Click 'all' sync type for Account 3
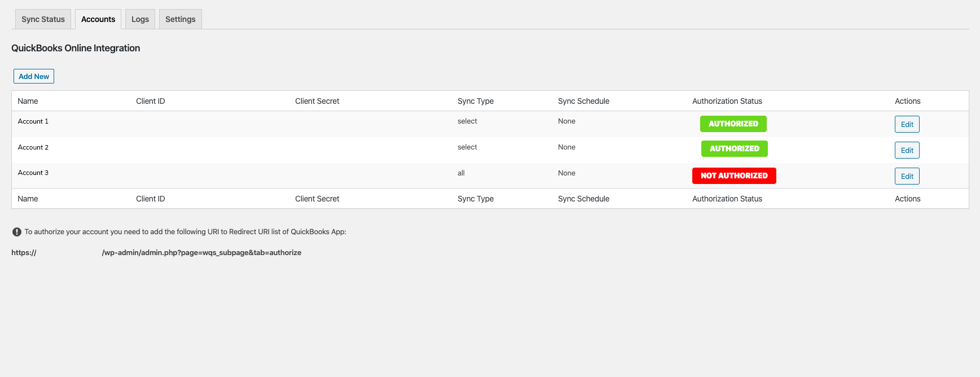The image size is (980, 377). tap(461, 173)
